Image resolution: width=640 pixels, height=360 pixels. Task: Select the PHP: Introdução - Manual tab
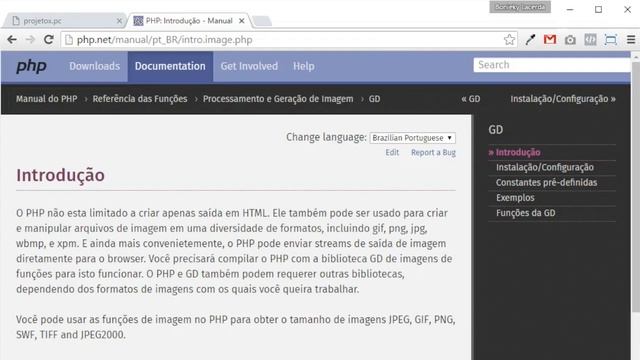tap(189, 21)
